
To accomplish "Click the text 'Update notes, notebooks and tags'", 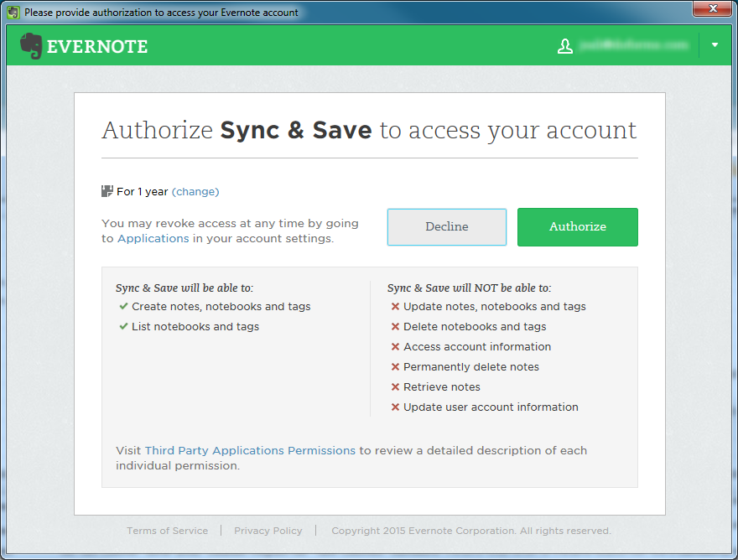I will pyautogui.click(x=495, y=306).
